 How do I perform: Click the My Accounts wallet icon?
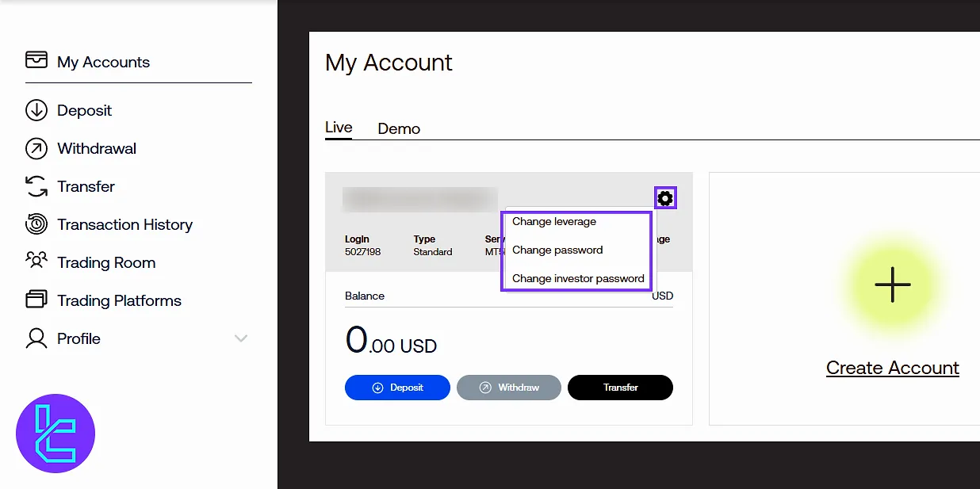pos(36,60)
